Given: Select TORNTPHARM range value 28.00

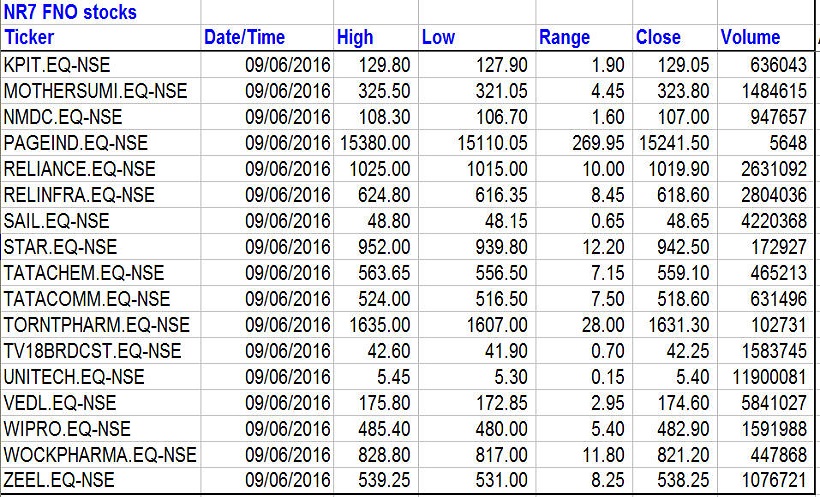Looking at the screenshot, I should point(603,325).
